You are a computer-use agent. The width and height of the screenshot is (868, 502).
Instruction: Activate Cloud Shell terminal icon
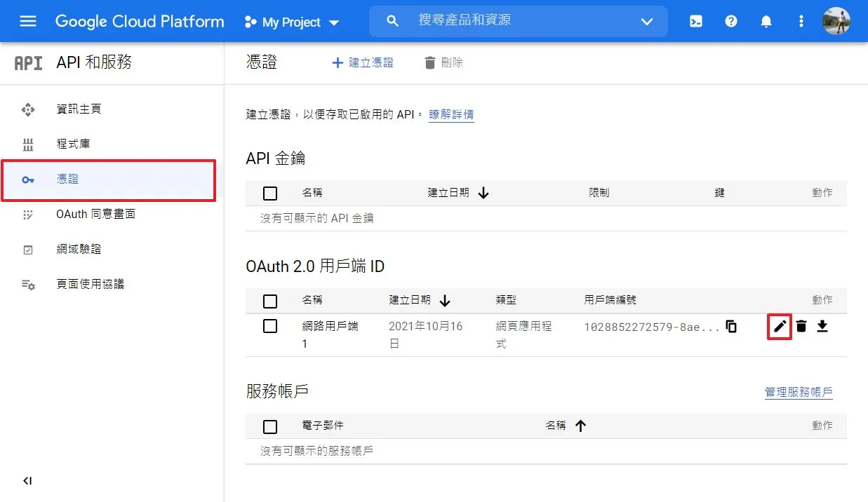point(695,21)
